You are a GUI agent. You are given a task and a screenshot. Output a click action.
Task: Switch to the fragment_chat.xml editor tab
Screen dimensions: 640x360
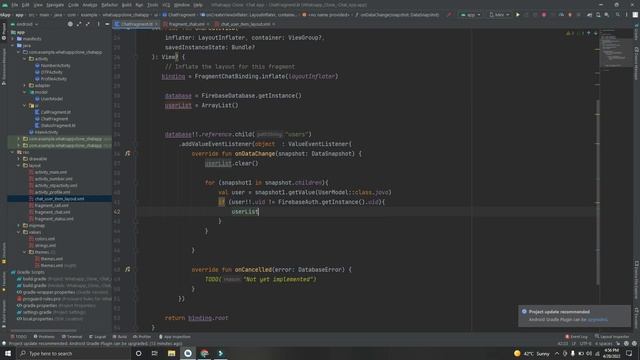[186, 24]
